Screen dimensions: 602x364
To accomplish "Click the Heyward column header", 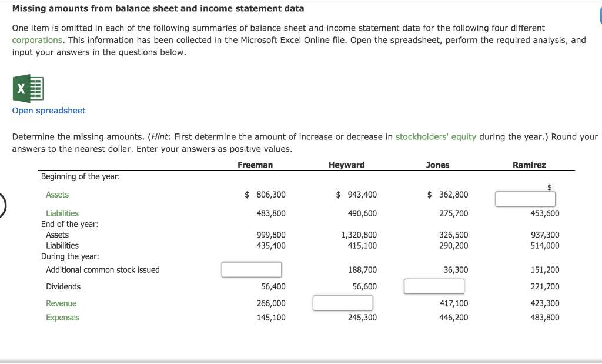I will 347,165.
